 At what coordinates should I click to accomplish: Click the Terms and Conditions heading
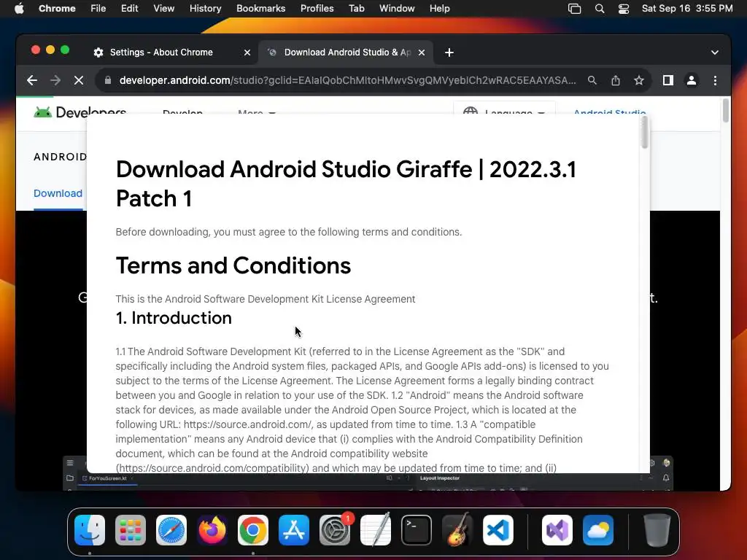[x=233, y=265]
